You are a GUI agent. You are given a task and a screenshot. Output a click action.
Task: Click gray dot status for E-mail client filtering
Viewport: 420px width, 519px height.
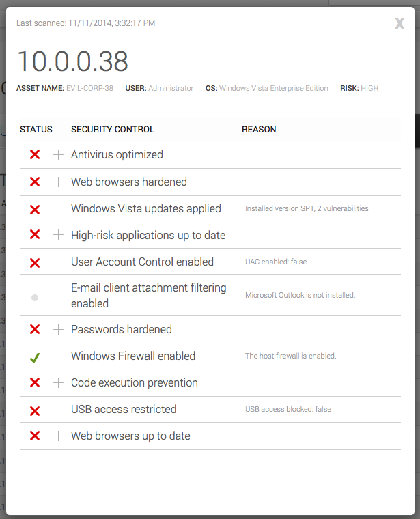point(35,298)
